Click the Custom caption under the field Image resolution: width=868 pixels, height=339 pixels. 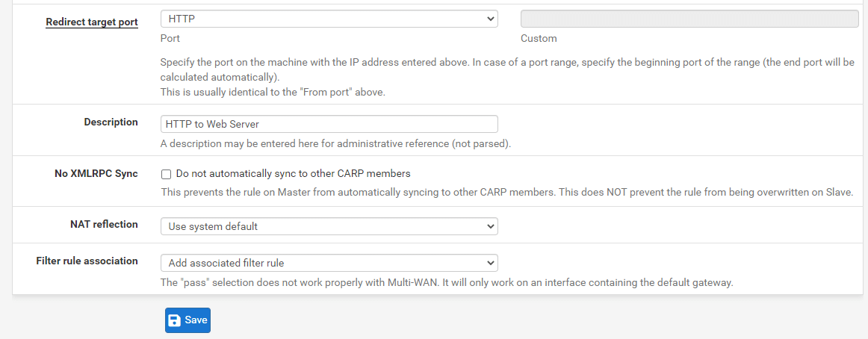pos(539,39)
